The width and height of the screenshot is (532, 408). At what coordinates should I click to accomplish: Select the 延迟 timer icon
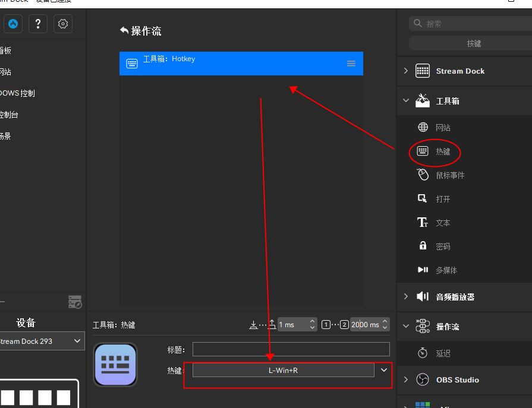pos(423,353)
